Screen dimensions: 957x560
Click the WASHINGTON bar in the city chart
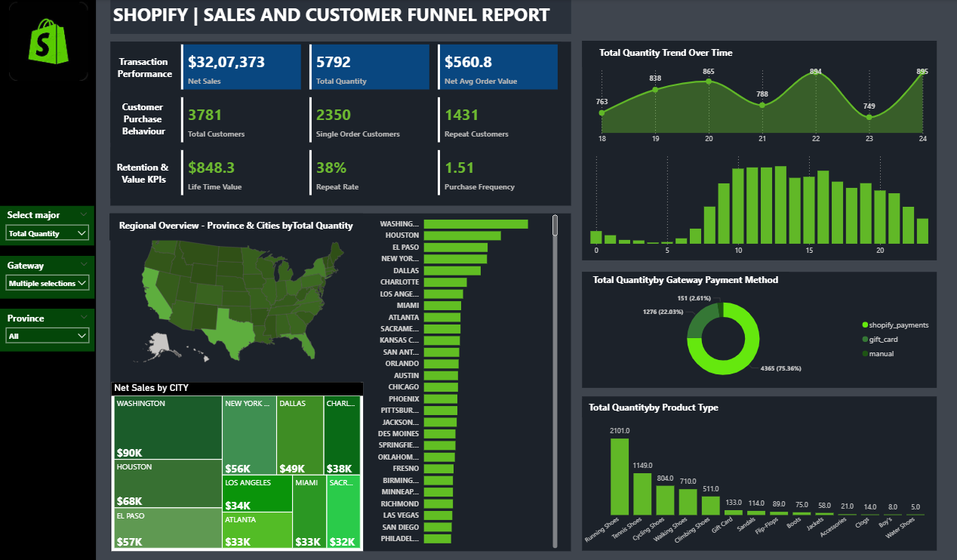[x=474, y=223]
